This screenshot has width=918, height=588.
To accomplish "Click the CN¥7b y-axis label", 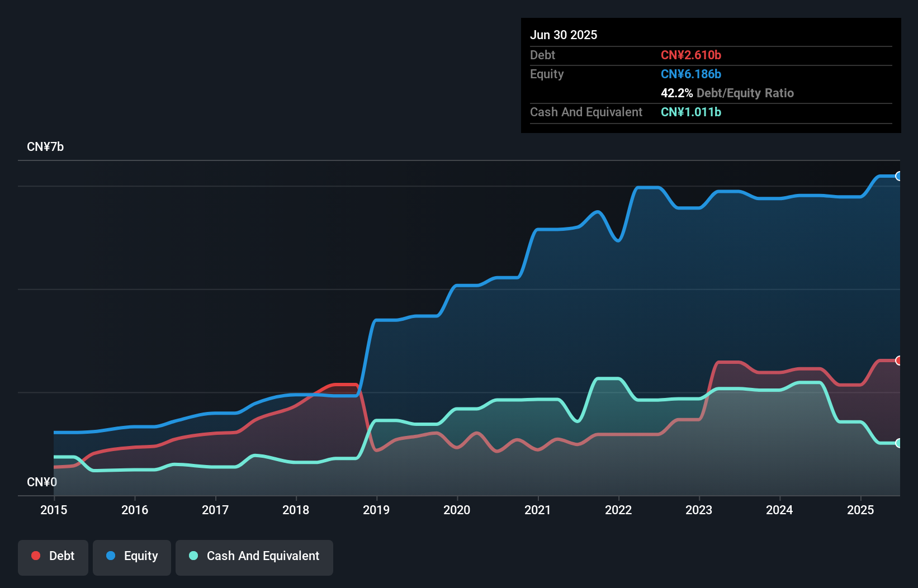I will [45, 147].
